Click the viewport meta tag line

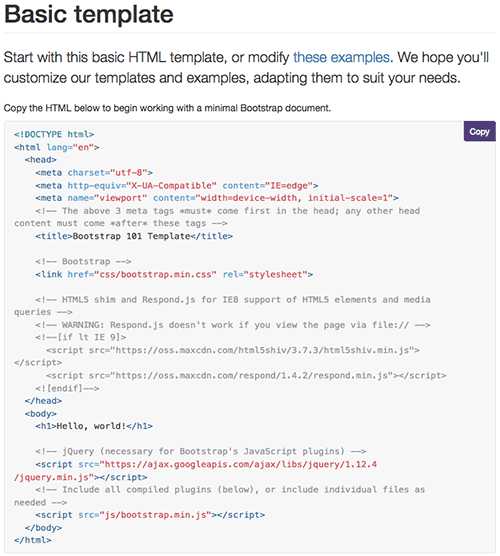(217, 198)
